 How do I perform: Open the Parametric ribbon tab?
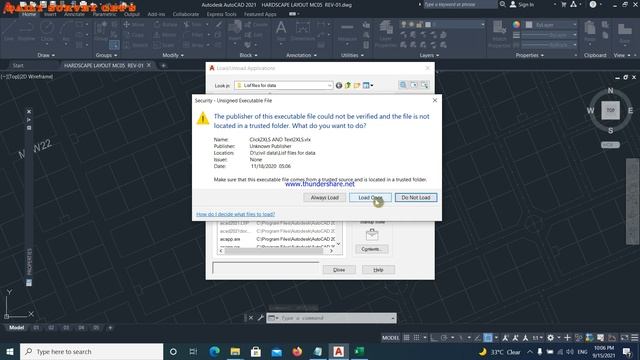(x=104, y=14)
